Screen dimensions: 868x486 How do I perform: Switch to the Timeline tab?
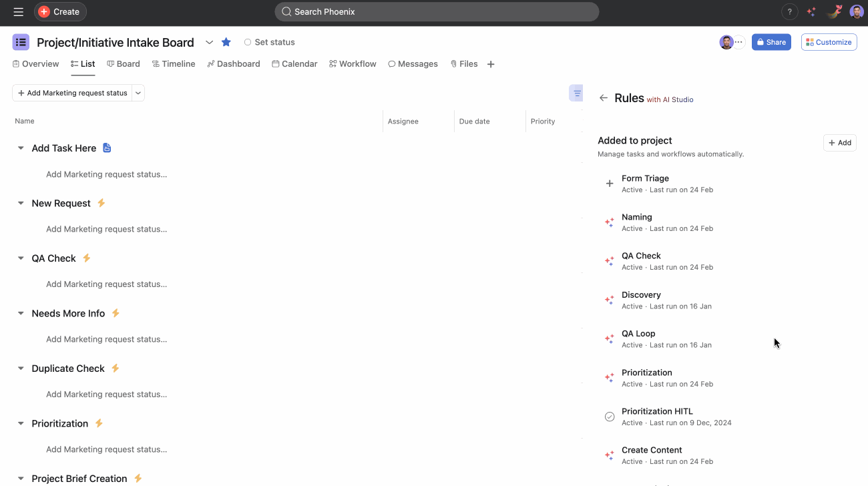[174, 64]
